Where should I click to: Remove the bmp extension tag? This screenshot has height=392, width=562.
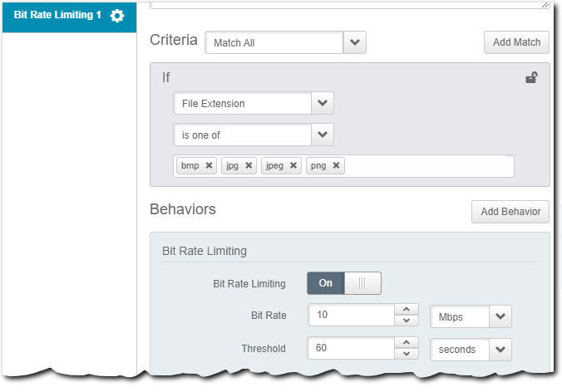coord(210,165)
